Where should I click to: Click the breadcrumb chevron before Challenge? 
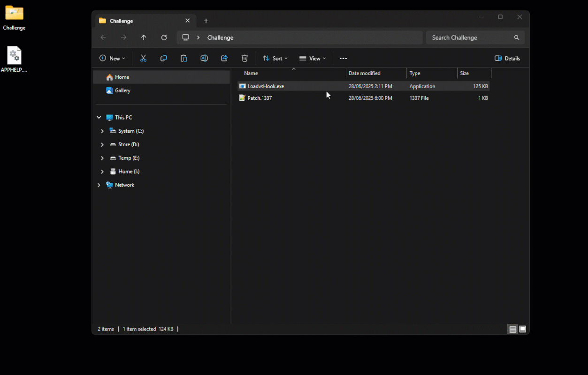(199, 37)
